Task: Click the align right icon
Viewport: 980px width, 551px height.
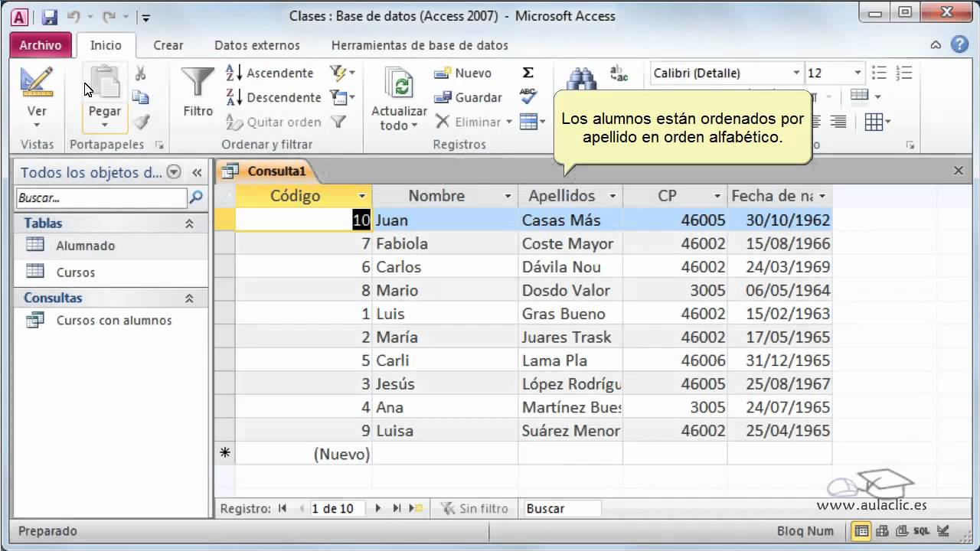Action: coord(838,122)
